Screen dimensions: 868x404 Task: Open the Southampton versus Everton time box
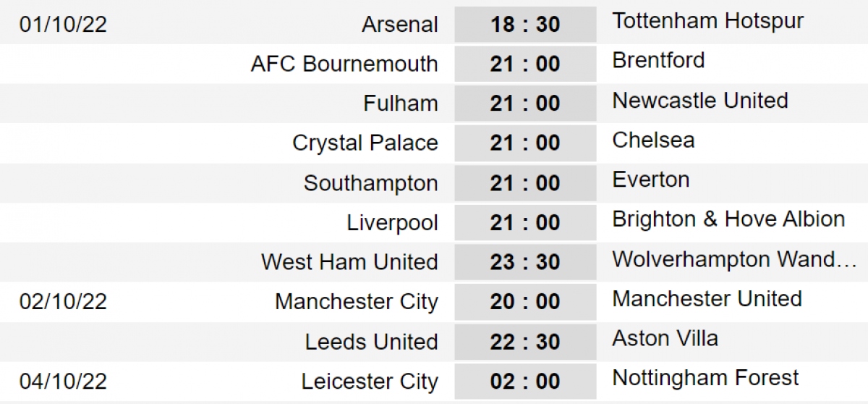525,182
